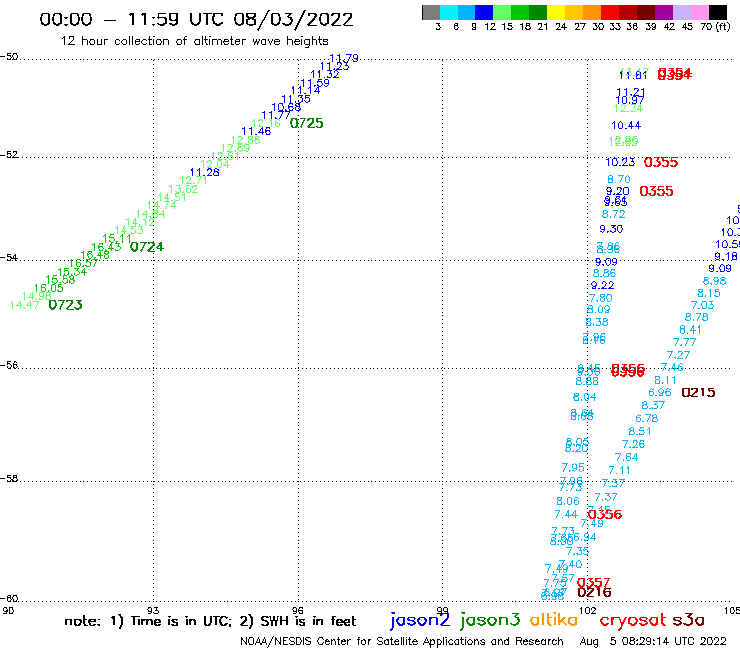This screenshot has width=740, height=650.
Task: Click the '0355' marker beside value 10.23
Action: 661,162
